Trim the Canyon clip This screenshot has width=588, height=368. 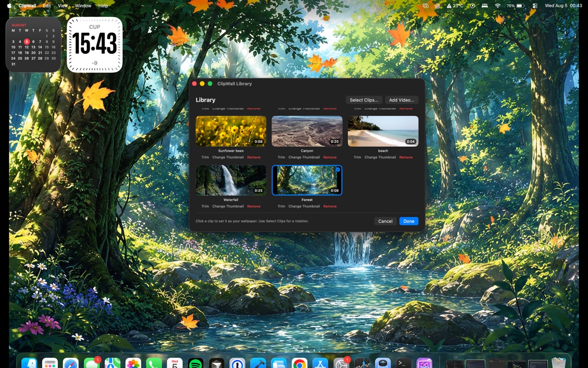click(x=281, y=158)
